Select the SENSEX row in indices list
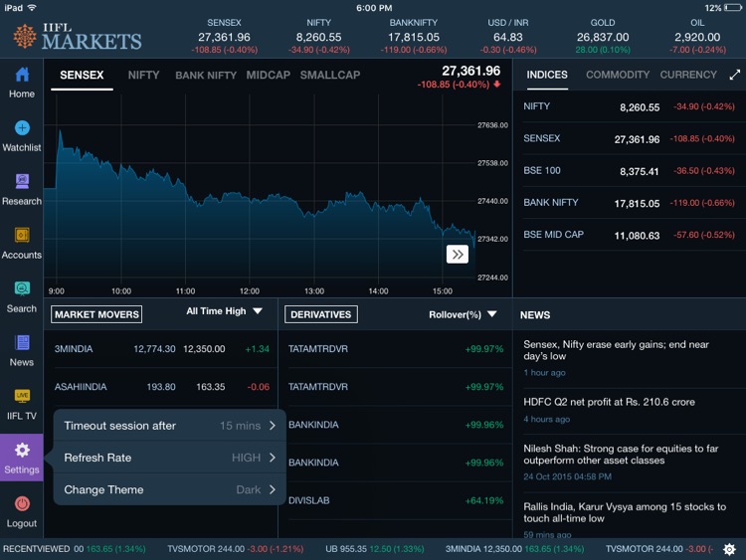This screenshot has width=746, height=560. 629,138
